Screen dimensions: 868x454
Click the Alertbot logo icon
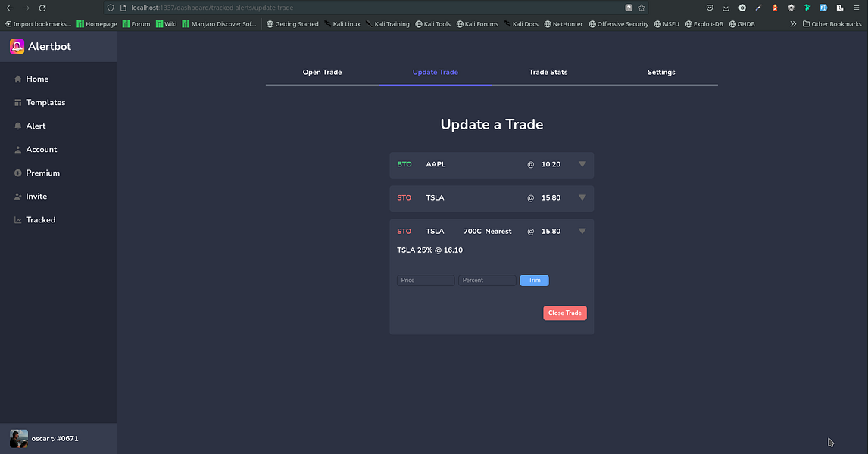point(17,46)
